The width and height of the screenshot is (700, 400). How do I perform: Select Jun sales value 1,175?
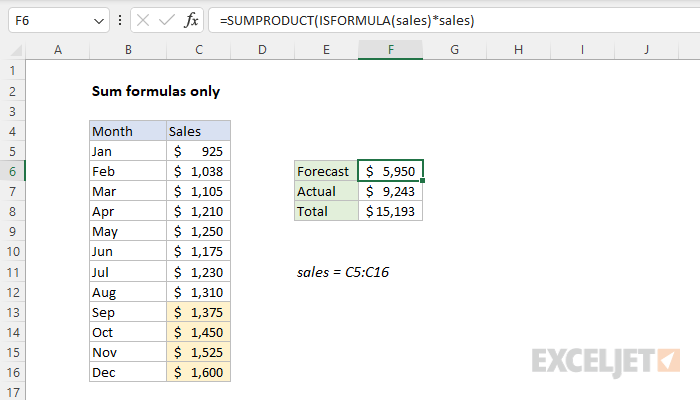click(199, 252)
